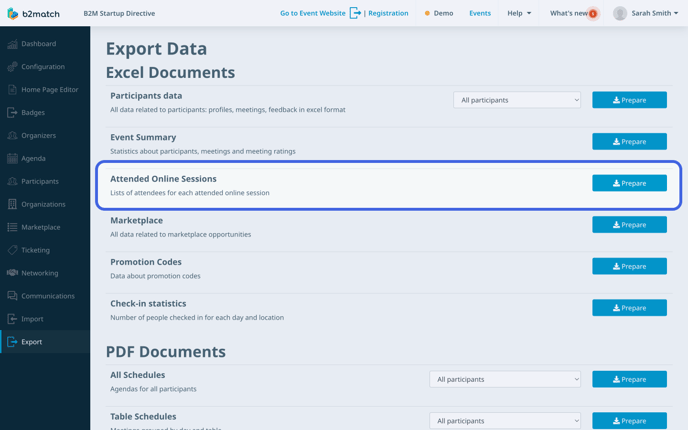Screen dimensions: 688x430
Task: Click the Check-in statistics heading
Action: click(x=148, y=304)
